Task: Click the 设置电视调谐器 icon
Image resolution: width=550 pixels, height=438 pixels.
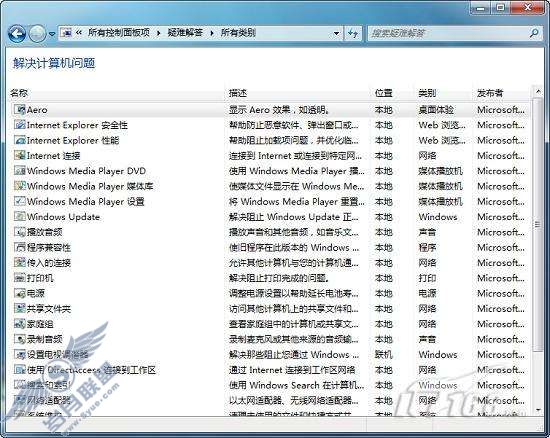Action: (x=20, y=354)
